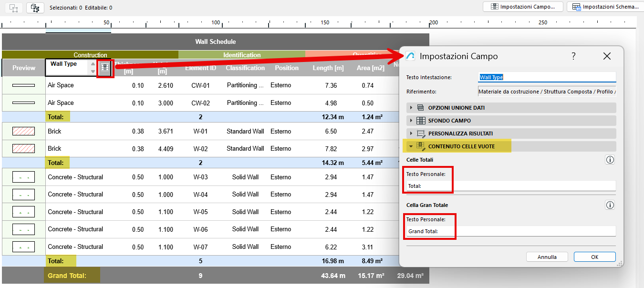Open Impostazioni Schema from top toolbar

click(605, 7)
